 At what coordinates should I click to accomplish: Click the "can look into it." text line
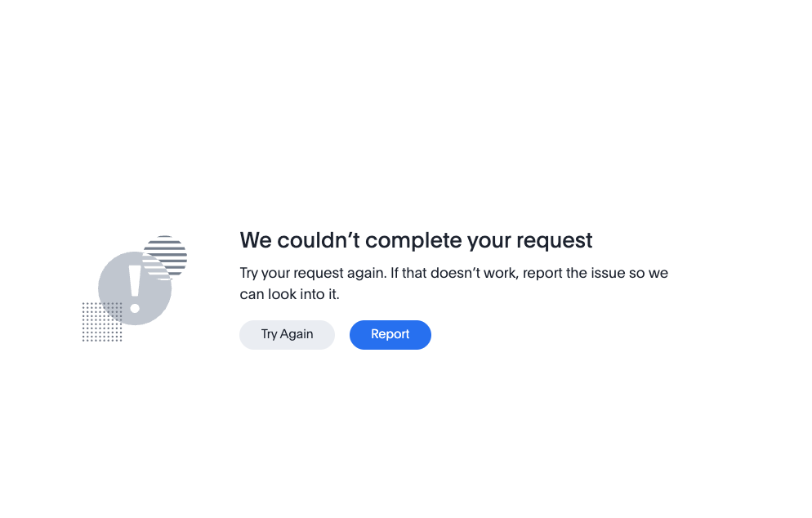tap(289, 294)
